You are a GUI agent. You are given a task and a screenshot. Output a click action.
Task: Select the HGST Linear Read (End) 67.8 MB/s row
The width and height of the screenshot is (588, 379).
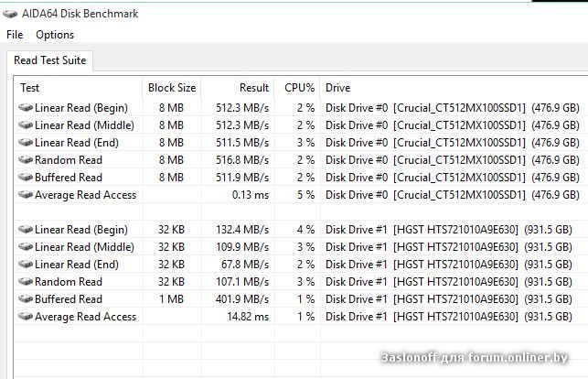[x=78, y=265]
